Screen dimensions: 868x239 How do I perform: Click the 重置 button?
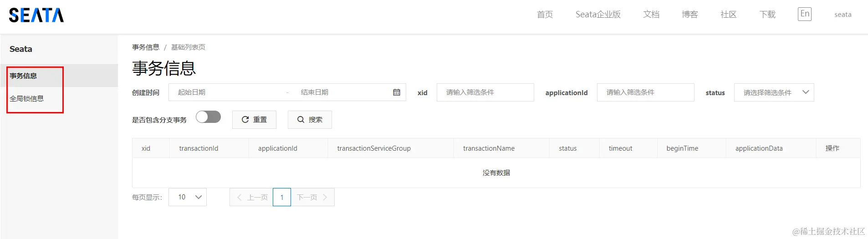tap(254, 120)
